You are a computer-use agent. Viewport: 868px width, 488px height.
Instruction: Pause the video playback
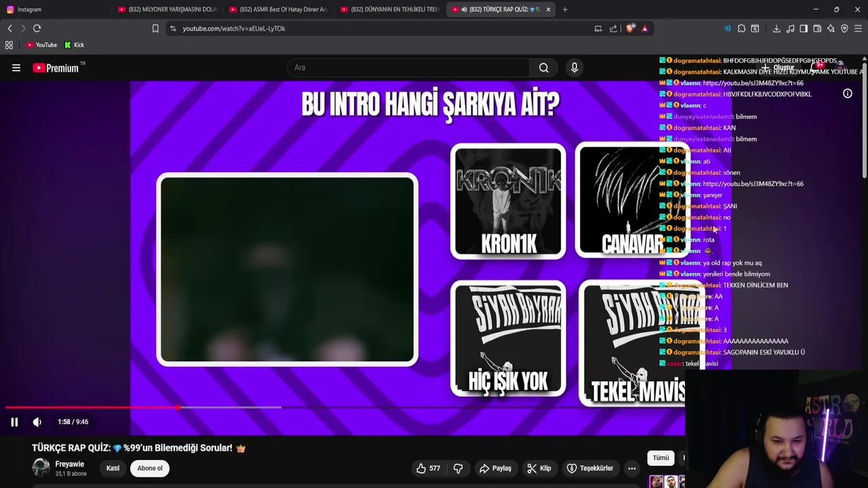(x=14, y=422)
